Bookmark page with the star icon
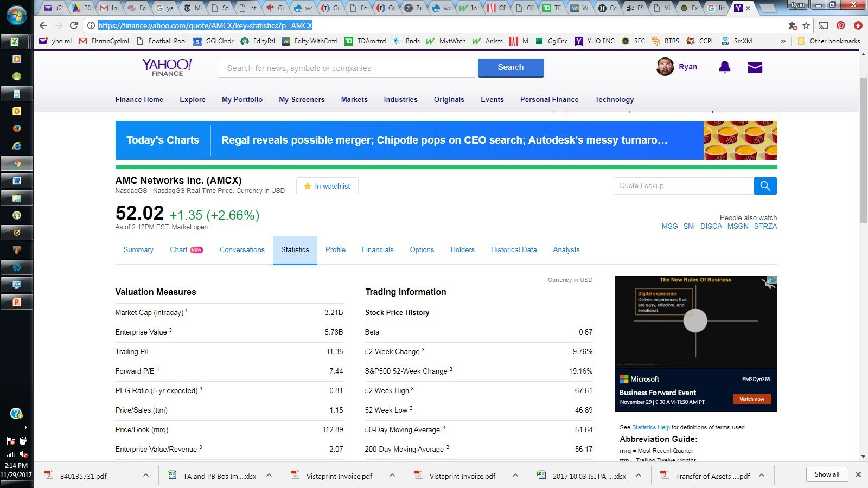This screenshot has width=868, height=488. (x=806, y=25)
